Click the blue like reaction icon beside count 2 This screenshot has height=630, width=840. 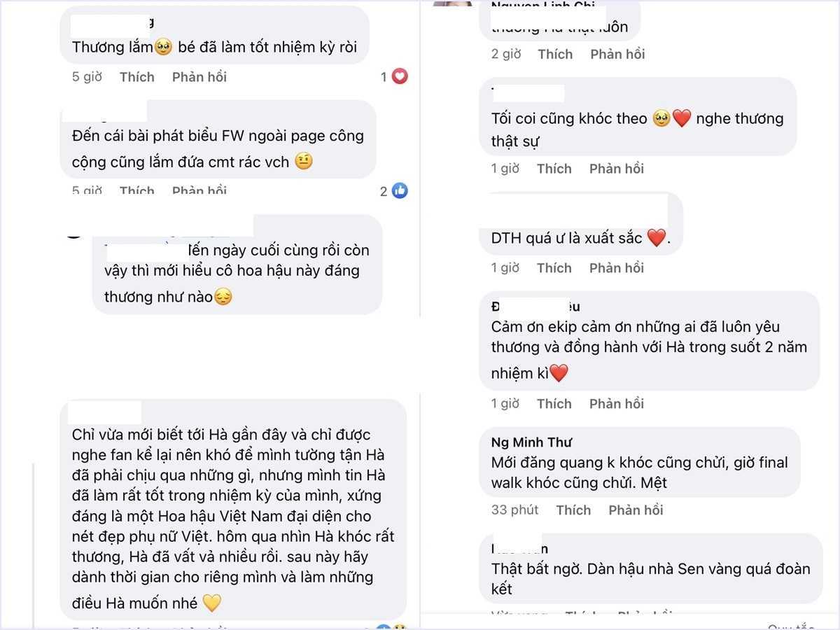pos(400,190)
